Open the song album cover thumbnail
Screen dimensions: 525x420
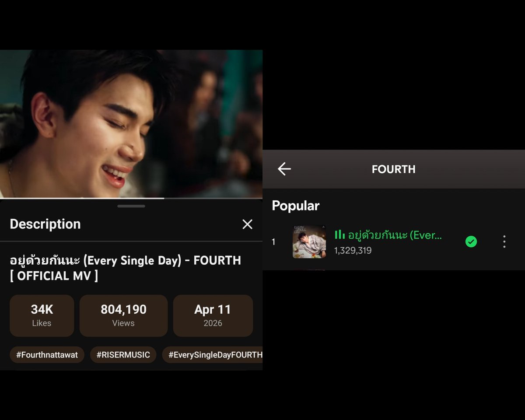[x=309, y=241]
